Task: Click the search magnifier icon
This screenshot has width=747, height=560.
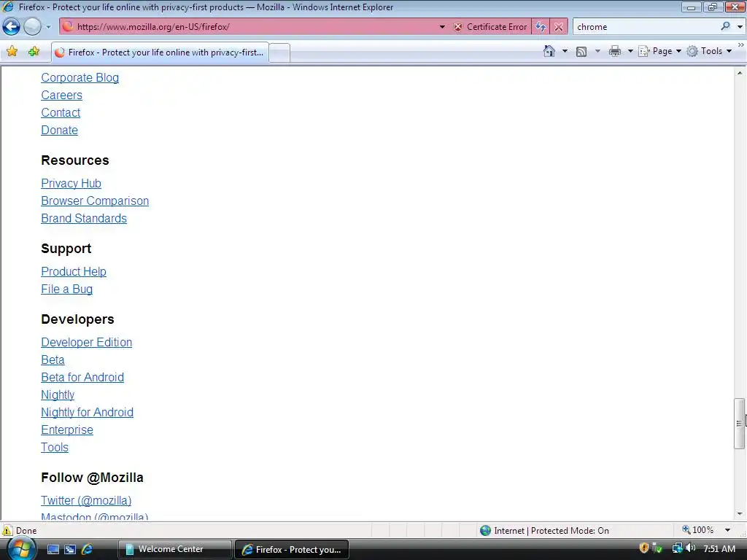Action: click(725, 26)
